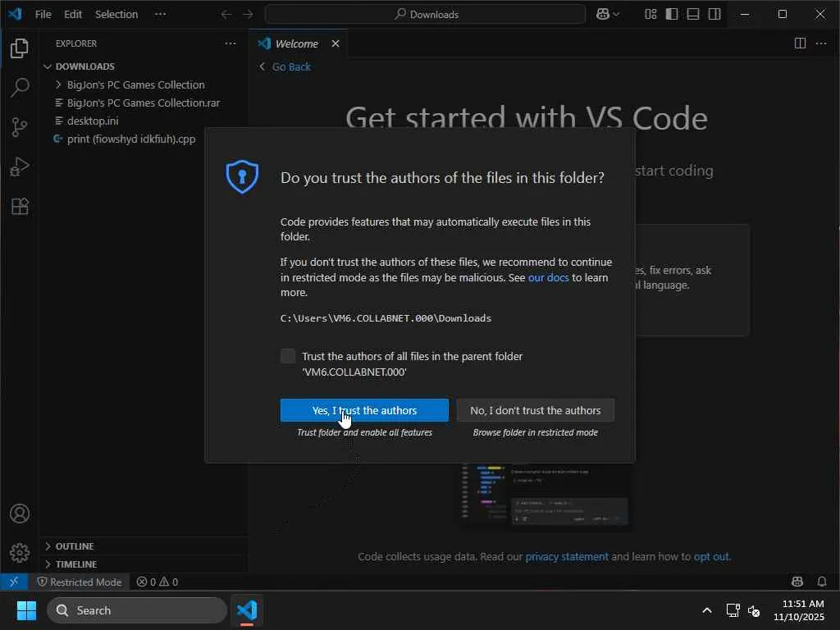Check Trust the authors of parent folder

[x=288, y=356]
